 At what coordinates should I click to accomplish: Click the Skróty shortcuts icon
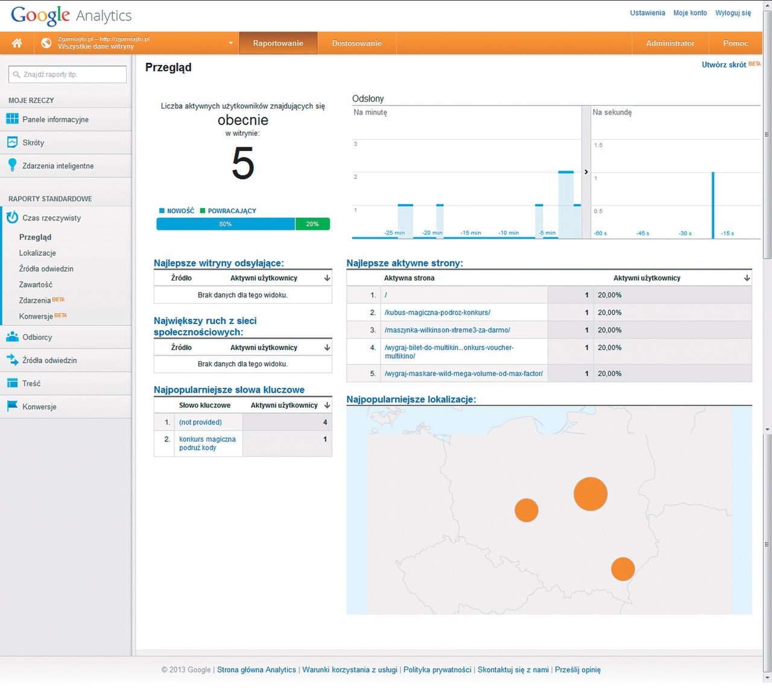tap(12, 142)
